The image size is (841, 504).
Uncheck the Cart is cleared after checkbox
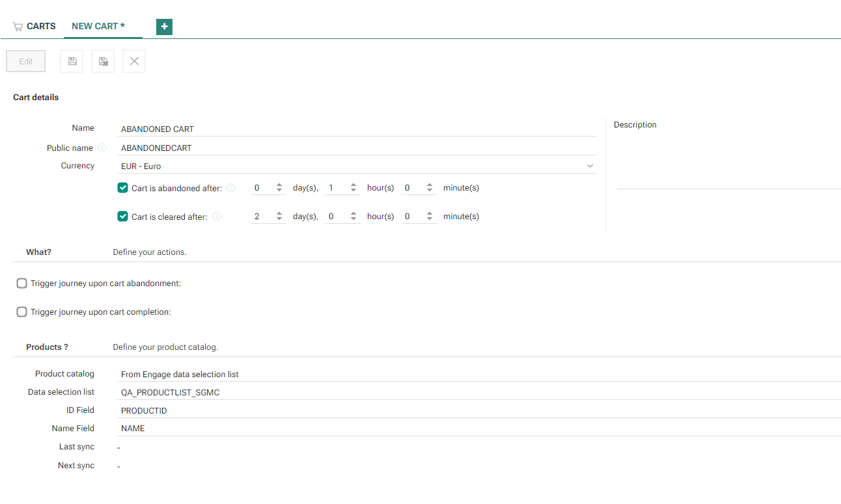(x=122, y=217)
